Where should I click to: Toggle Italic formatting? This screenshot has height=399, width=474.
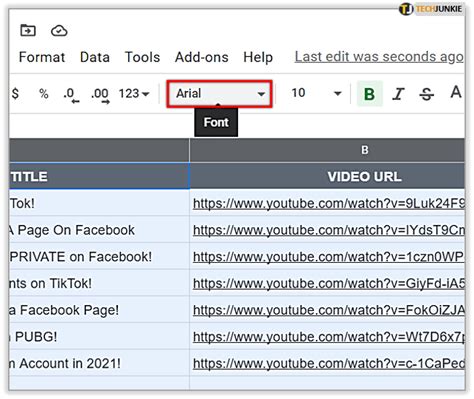398,94
